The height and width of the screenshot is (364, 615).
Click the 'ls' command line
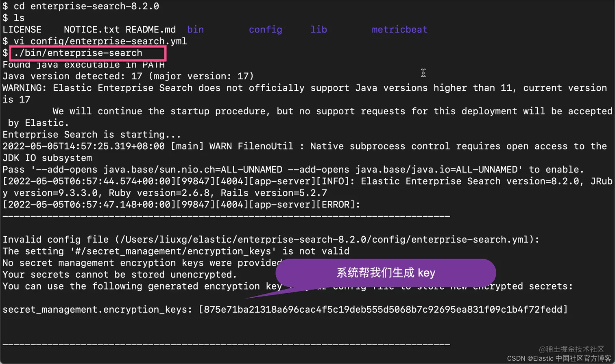tap(13, 18)
